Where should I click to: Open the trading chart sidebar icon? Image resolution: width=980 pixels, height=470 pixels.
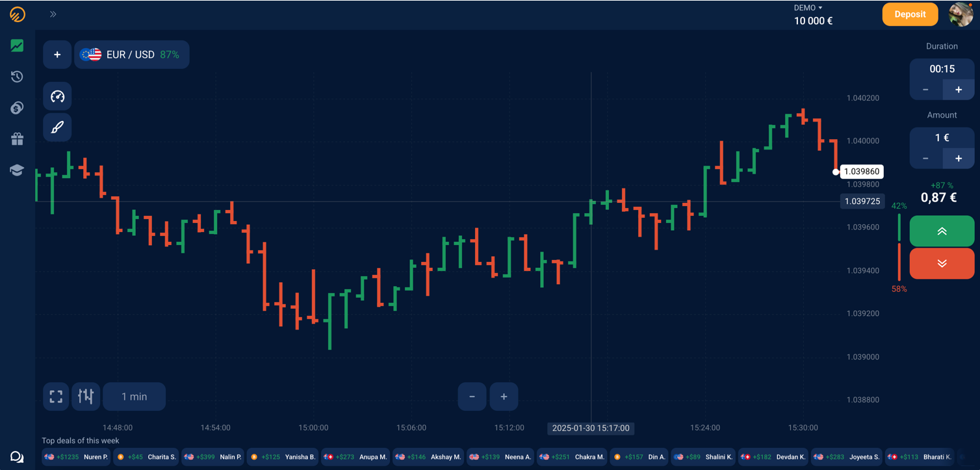coord(17,46)
